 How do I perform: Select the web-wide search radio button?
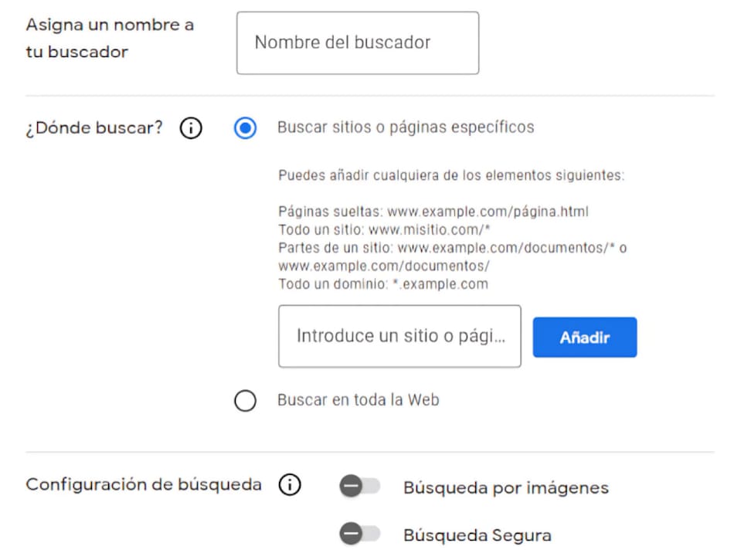coord(245,401)
